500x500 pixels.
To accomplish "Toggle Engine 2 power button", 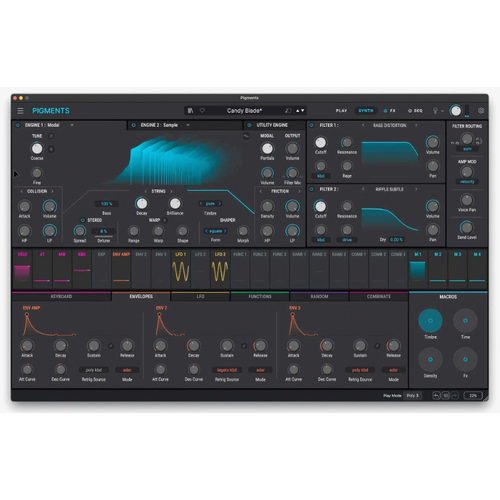I will point(133,125).
